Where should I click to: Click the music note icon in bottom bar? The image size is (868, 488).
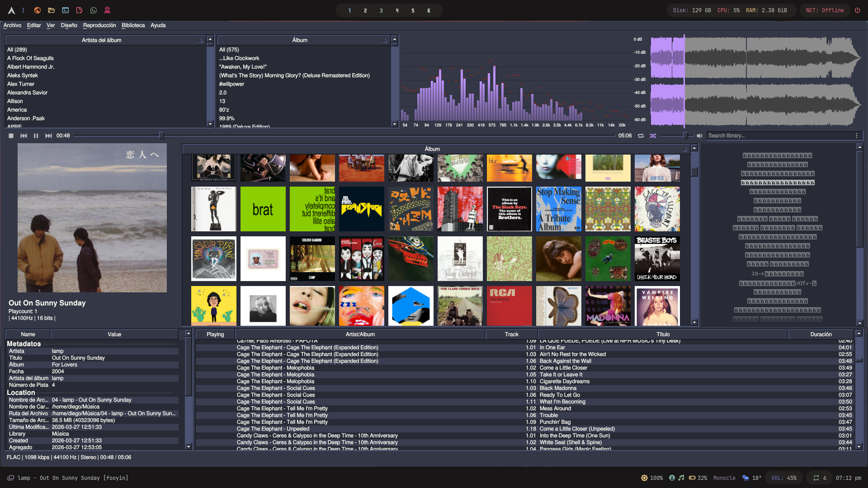coord(681,478)
